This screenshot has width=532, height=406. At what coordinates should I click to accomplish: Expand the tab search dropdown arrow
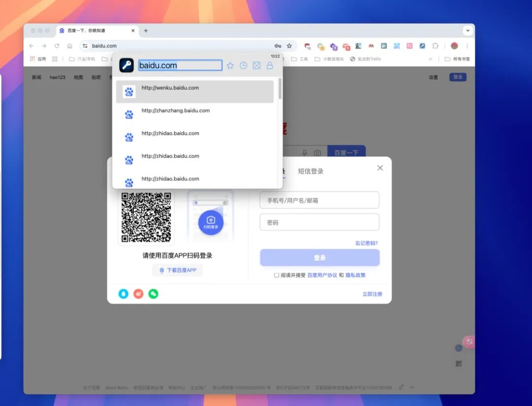coord(468,31)
